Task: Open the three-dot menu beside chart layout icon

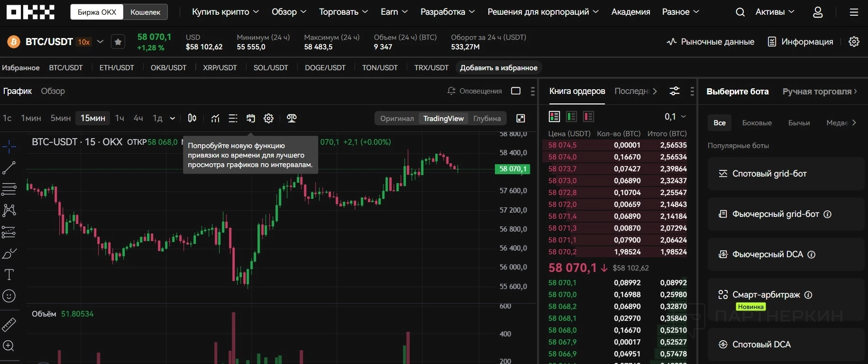Action: pos(533,91)
